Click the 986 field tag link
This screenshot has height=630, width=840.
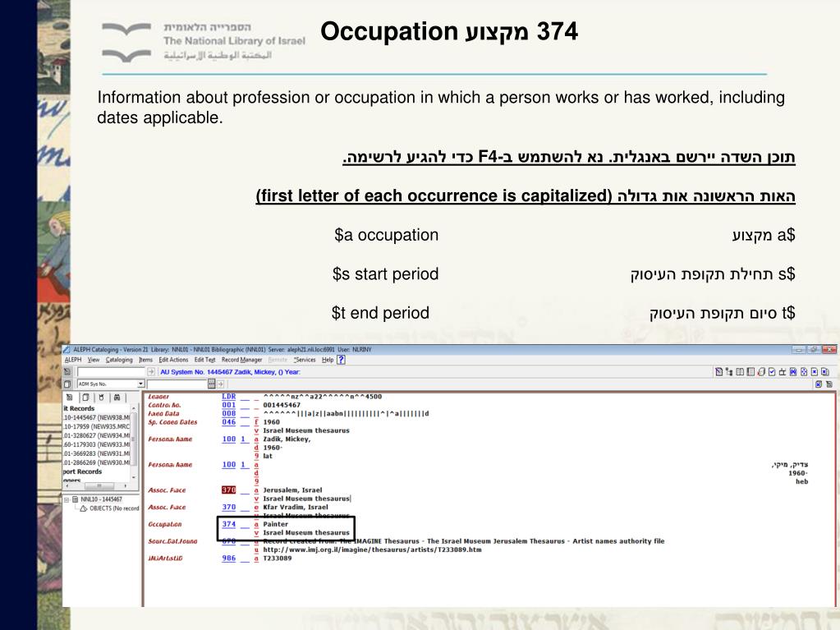click(x=229, y=559)
